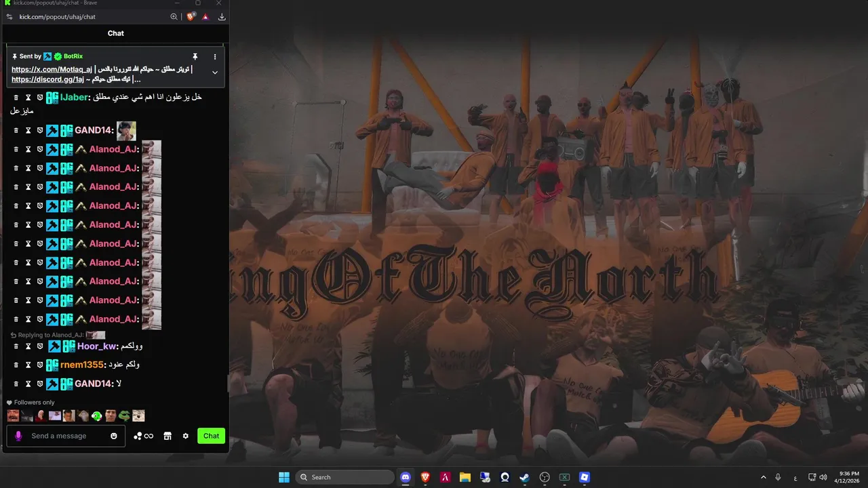The image size is (868, 488).
Task: Open the Windows Start menu
Action: coord(284,477)
